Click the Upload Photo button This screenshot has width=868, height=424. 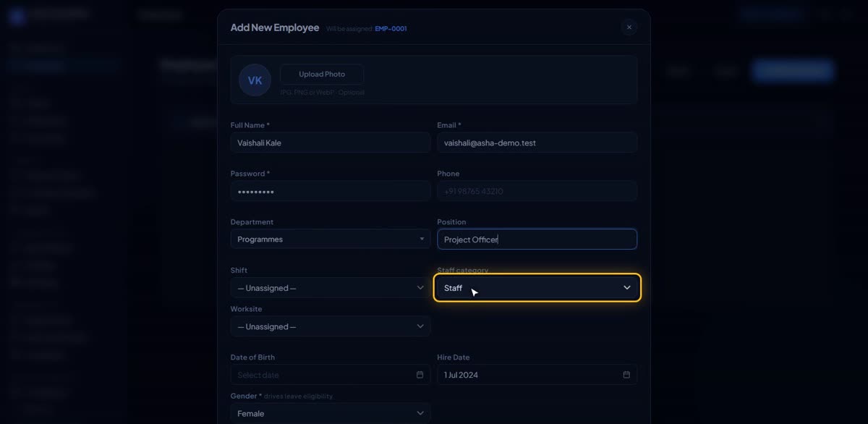tap(322, 75)
